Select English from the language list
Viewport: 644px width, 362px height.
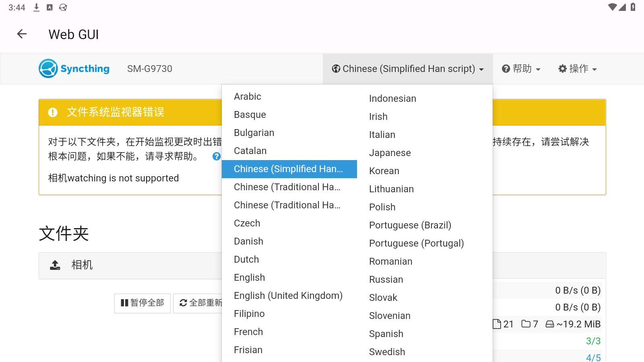tap(250, 278)
